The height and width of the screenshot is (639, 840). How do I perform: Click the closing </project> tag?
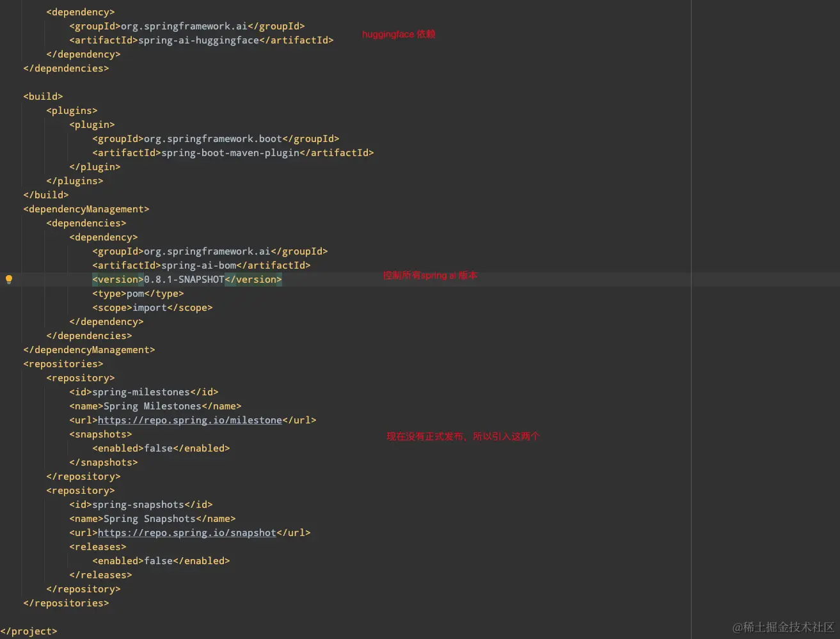(x=29, y=631)
